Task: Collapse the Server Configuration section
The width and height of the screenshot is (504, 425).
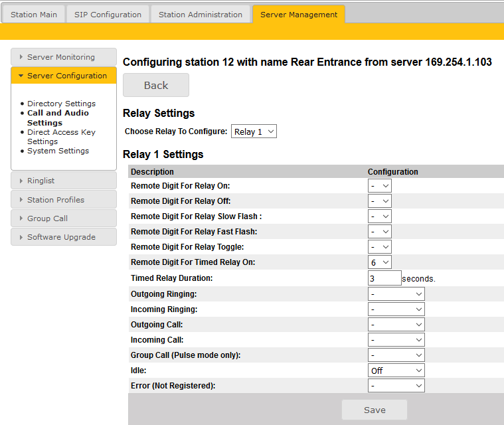Action: (x=64, y=76)
